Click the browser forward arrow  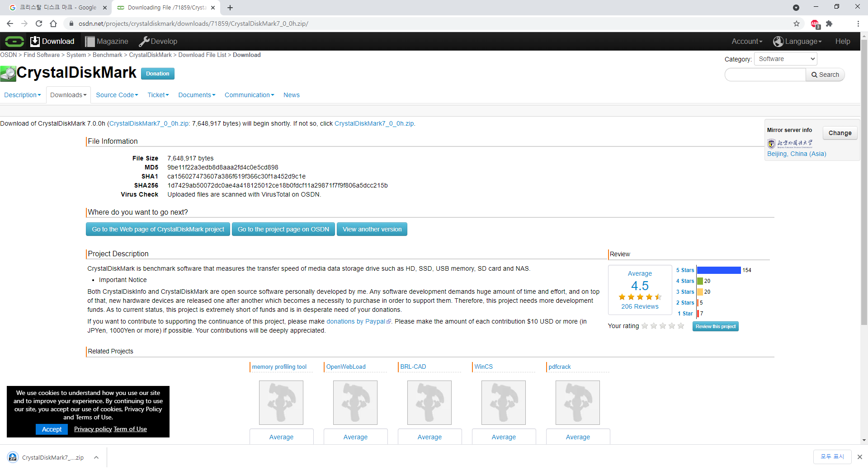tap(24, 23)
